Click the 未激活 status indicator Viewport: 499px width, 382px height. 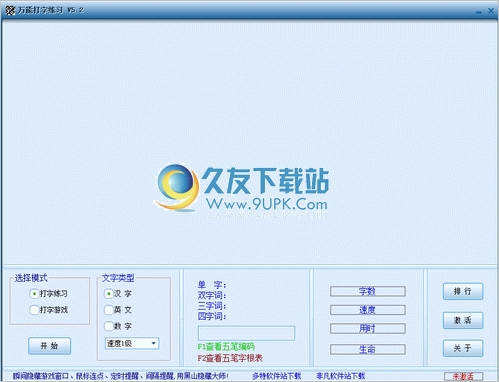point(463,376)
